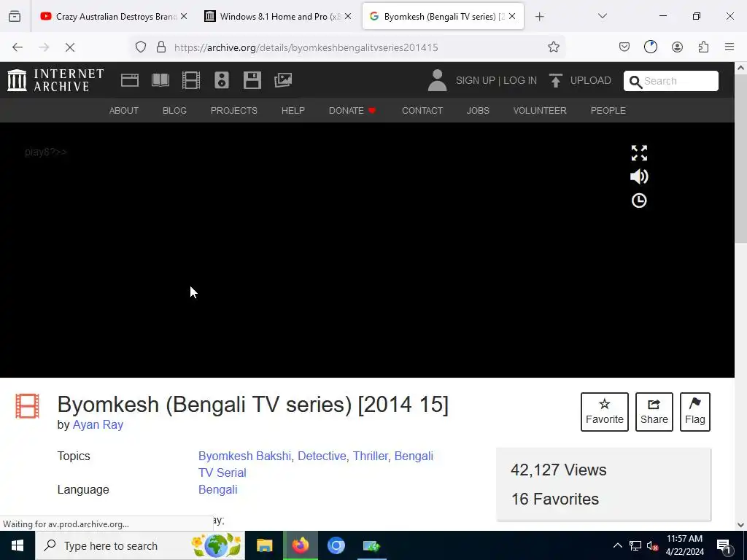Open the Internet Archive video film icon
Viewport: 747px width, 560px height.
191,80
